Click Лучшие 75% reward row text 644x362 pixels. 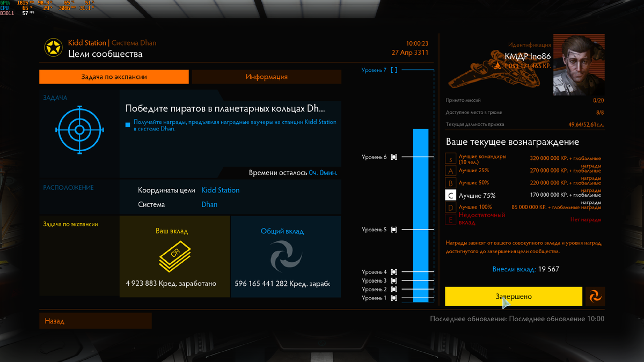477,196
